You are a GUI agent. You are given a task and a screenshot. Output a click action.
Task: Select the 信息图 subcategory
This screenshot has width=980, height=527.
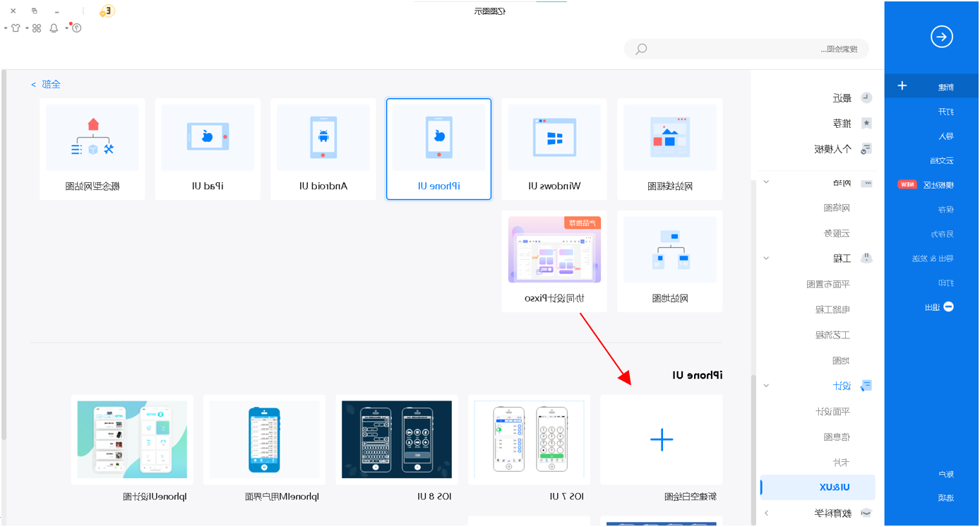837,437
